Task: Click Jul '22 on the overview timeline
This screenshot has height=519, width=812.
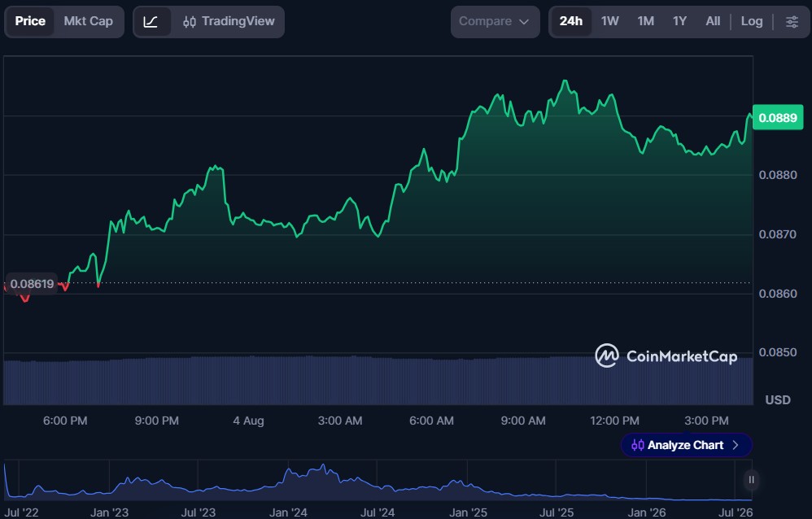Action: coord(22,512)
